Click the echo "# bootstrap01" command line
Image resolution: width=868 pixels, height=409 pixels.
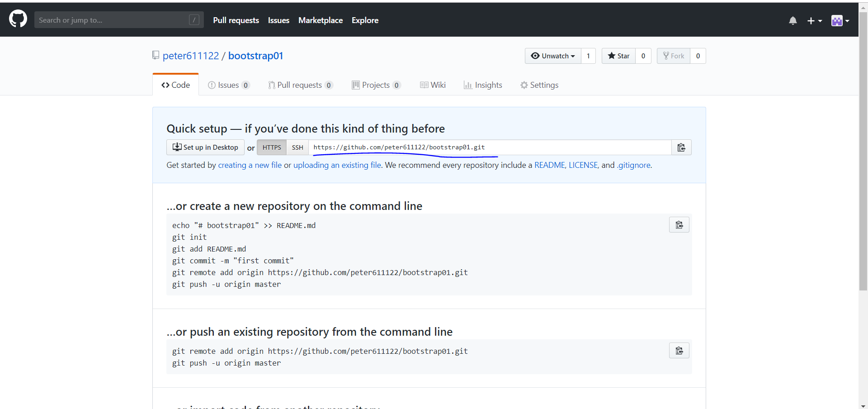tap(244, 225)
